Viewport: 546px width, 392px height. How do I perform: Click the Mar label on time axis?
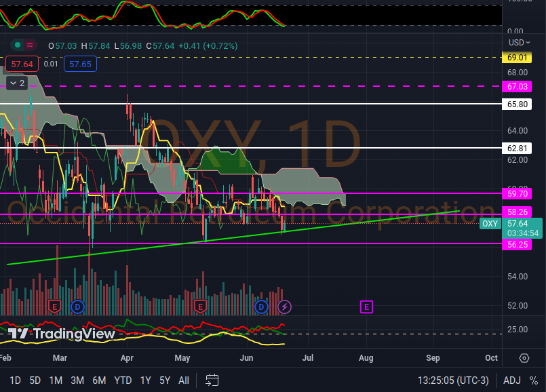[x=60, y=358]
